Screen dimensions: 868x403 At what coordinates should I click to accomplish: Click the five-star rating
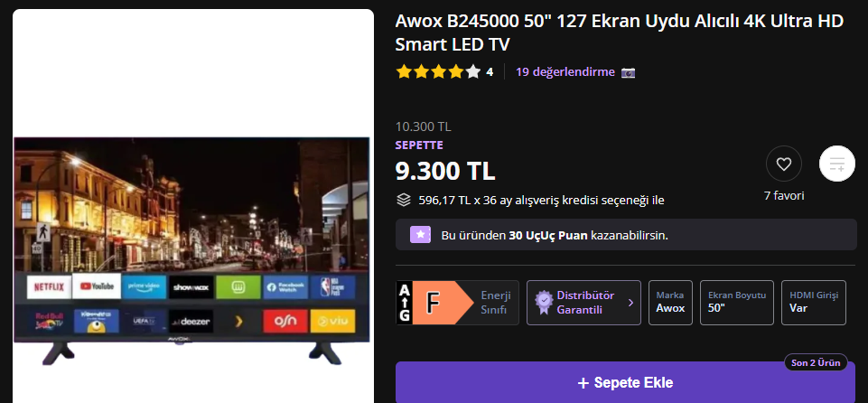point(438,72)
